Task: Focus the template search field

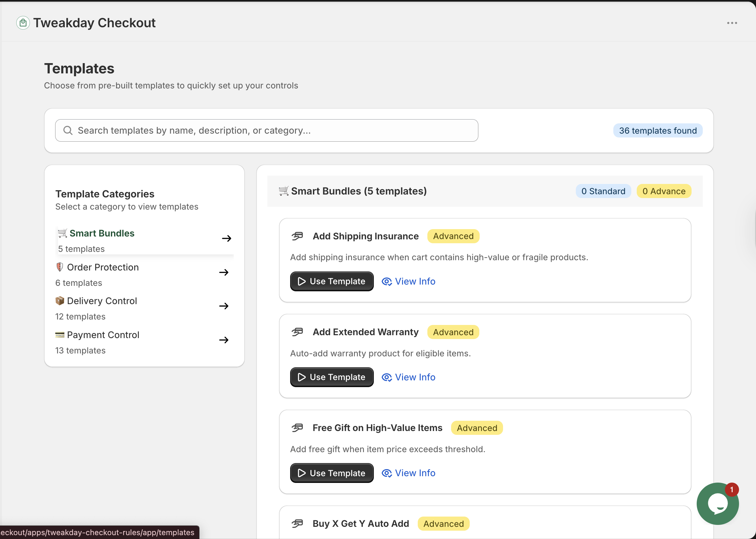Action: point(266,130)
